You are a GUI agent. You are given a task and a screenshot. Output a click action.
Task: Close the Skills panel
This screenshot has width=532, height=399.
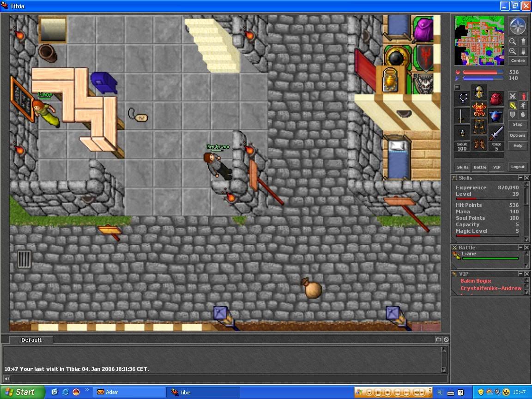pyautogui.click(x=526, y=178)
